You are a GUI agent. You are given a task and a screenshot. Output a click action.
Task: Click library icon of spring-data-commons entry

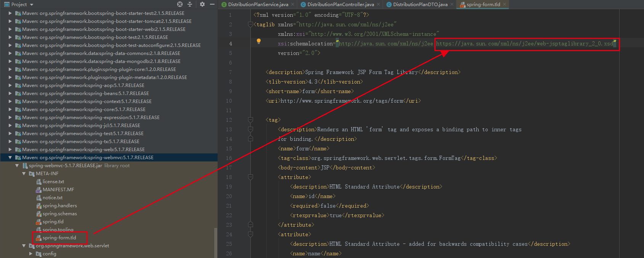click(x=18, y=53)
